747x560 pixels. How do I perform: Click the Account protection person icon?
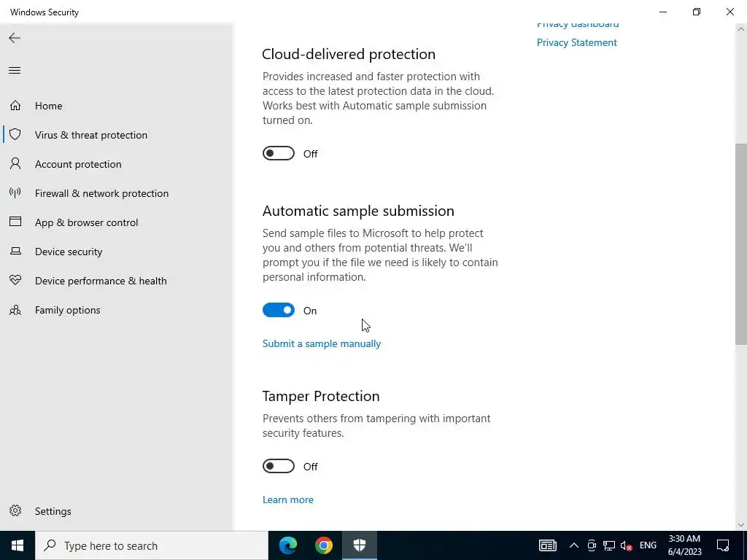pos(15,164)
